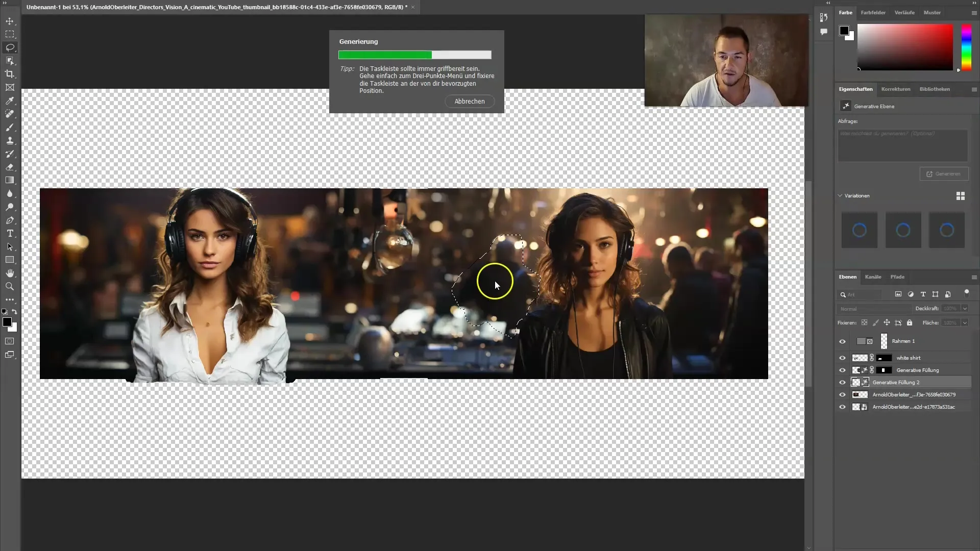The height and width of the screenshot is (551, 980).
Task: Click Abbrechen to cancel generation
Action: click(x=470, y=102)
